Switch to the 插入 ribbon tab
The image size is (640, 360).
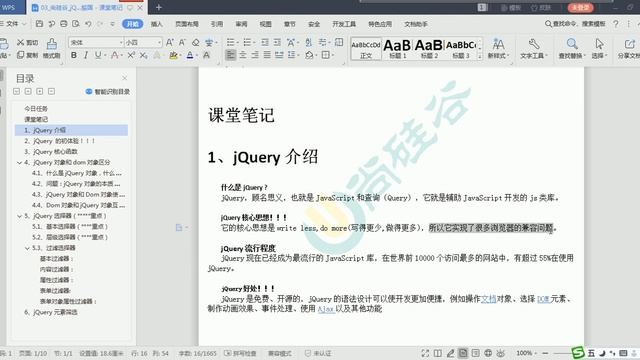pyautogui.click(x=157, y=24)
